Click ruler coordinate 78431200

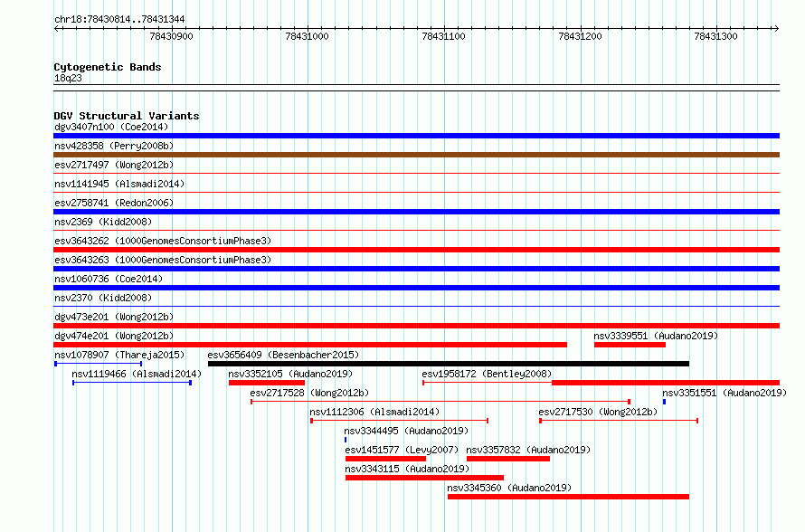pos(580,36)
